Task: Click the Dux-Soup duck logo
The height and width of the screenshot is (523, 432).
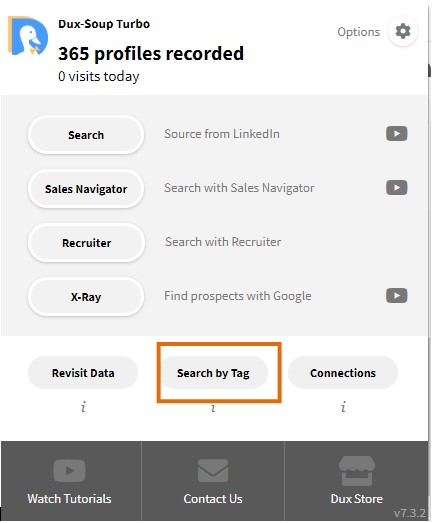Action: [28, 35]
